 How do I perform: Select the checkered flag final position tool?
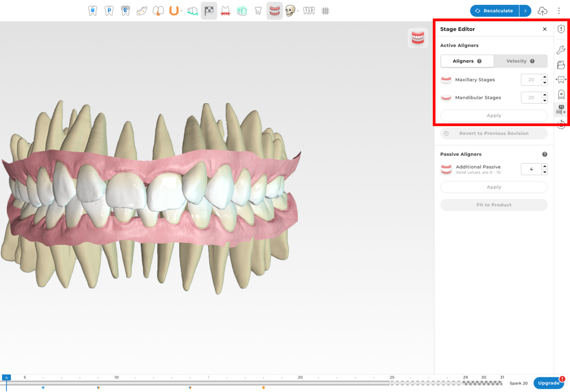209,11
